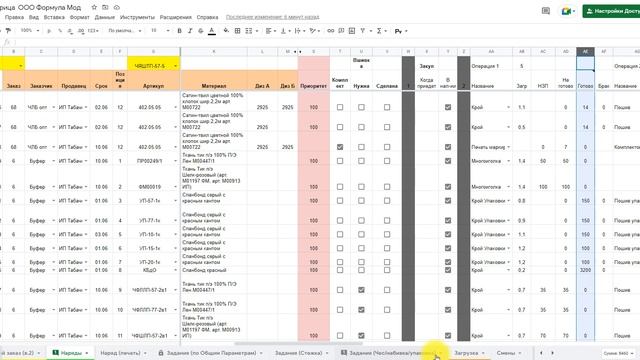Toggle the Сделана checkbox in the ПР00249/1 row

pyautogui.click(x=387, y=161)
